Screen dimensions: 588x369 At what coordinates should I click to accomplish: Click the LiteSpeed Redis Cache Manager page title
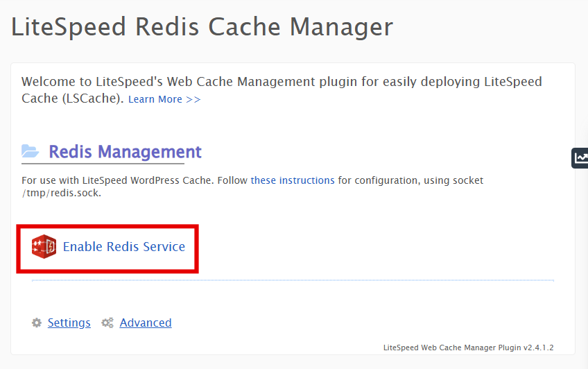(202, 27)
